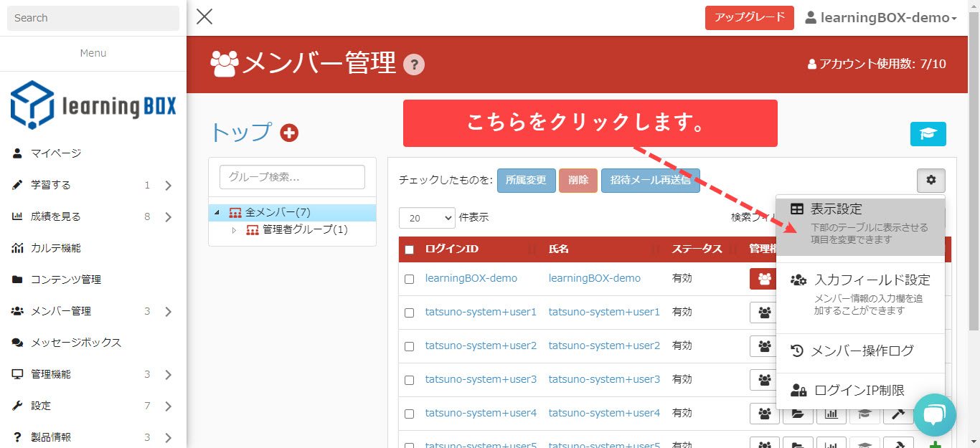Click the グループ検索 input field

(x=292, y=177)
